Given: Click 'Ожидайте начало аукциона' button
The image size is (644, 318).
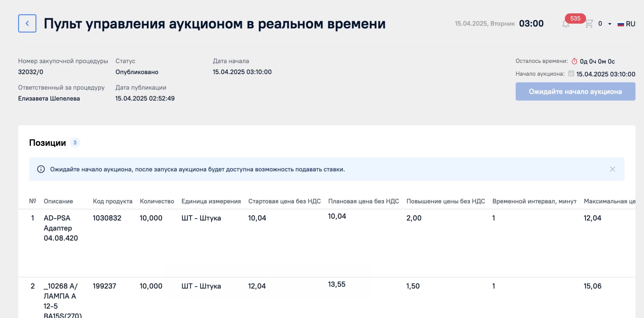Looking at the screenshot, I should (575, 92).
